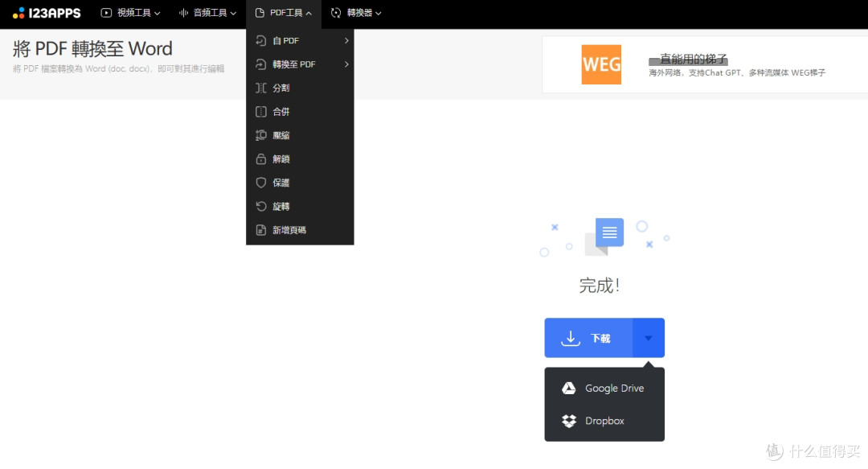Image resolution: width=868 pixels, height=469 pixels.
Task: Expand the 轉換至 PDF submenu arrow
Action: click(x=346, y=64)
